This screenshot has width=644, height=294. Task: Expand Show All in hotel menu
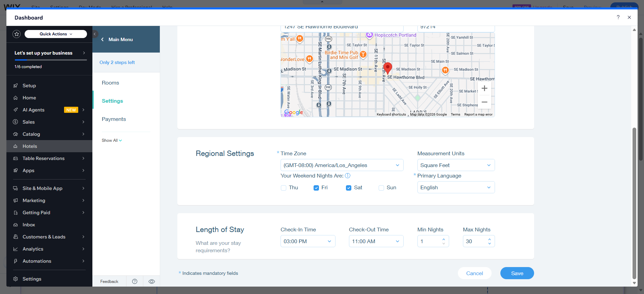pyautogui.click(x=112, y=140)
